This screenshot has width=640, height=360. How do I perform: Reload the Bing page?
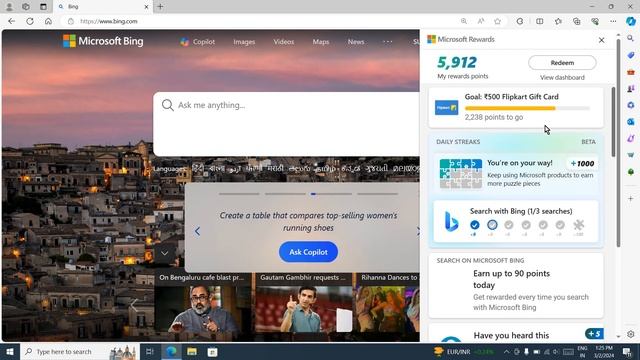tap(30, 21)
